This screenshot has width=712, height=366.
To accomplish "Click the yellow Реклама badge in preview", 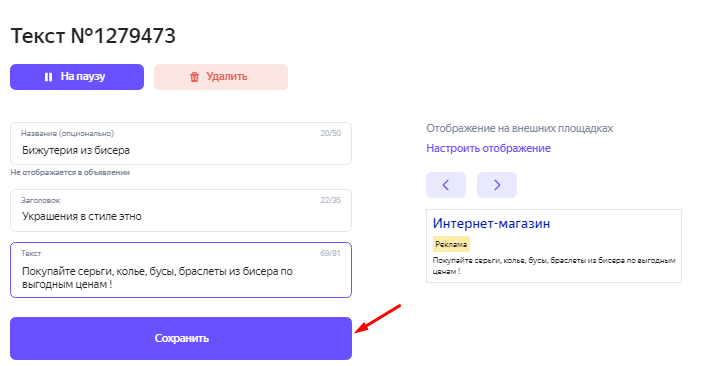I will click(x=451, y=244).
